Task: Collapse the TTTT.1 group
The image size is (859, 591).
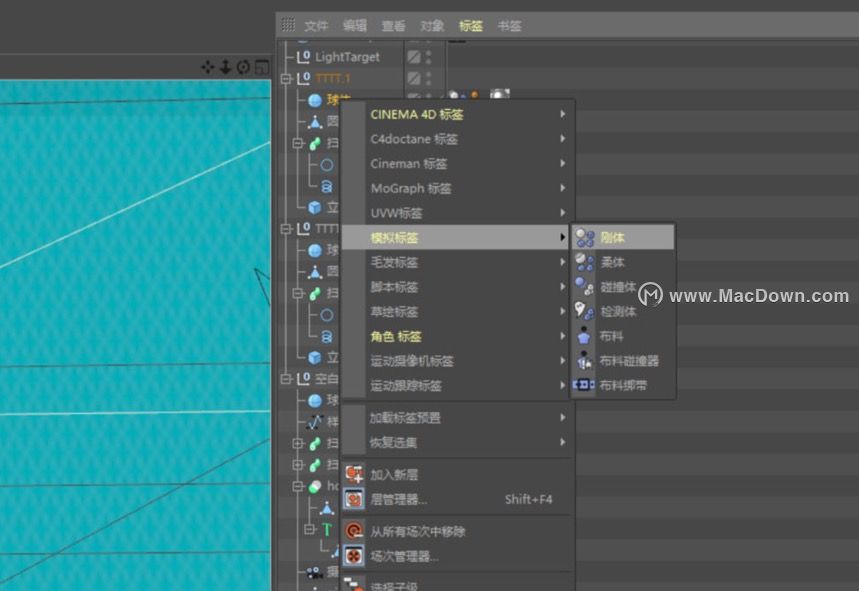Action: coord(285,79)
